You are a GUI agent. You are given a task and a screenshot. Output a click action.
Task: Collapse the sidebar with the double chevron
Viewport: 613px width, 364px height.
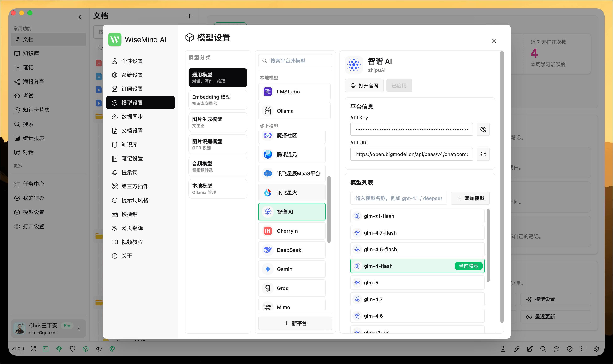(79, 17)
